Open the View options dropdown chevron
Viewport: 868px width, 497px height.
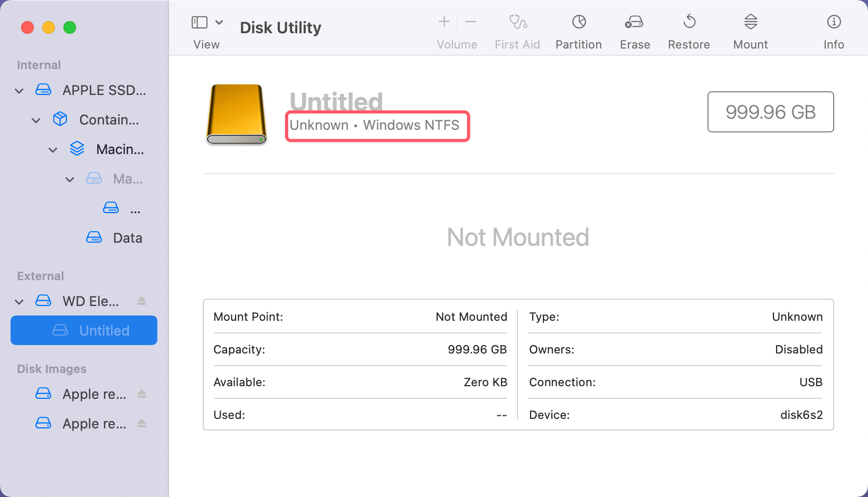coord(220,22)
